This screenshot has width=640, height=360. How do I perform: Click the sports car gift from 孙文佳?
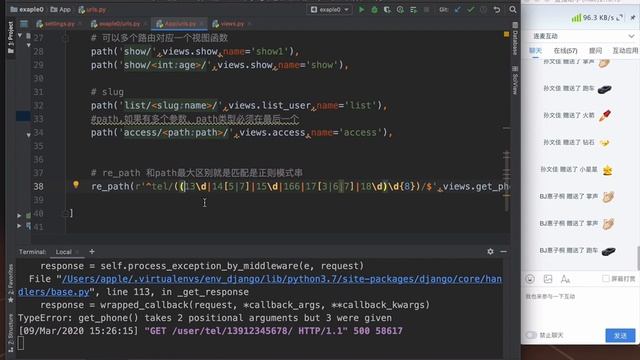click(x=604, y=89)
